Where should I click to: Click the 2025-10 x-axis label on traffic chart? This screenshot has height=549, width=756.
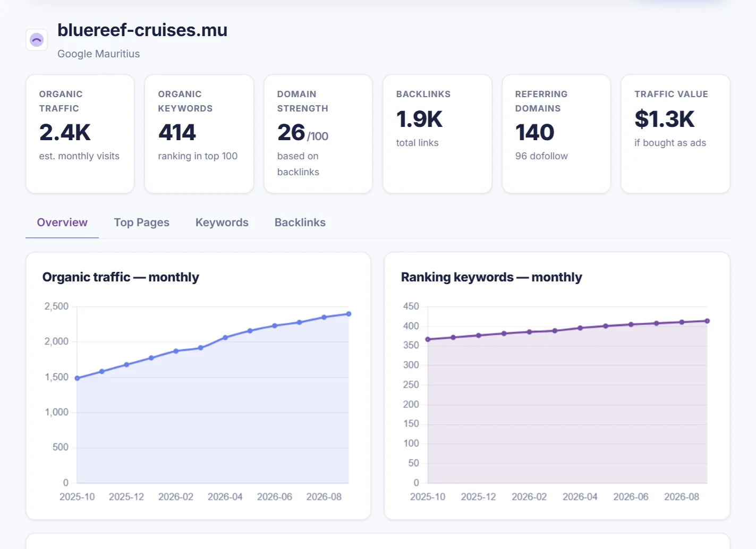pos(77,497)
